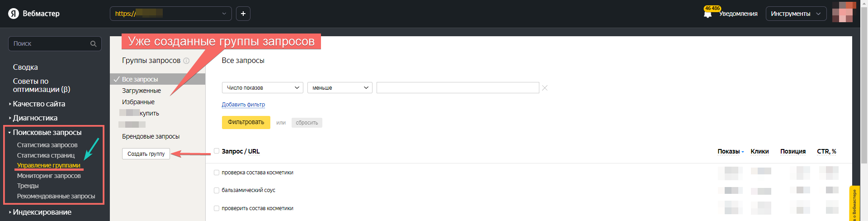Open the site URL dropdown
This screenshot has width=868, height=221.
tap(171, 14)
